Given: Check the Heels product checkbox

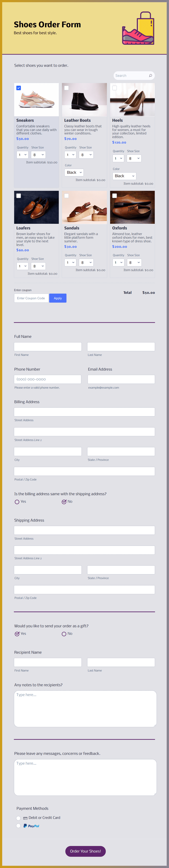Looking at the screenshot, I should (x=114, y=88).
